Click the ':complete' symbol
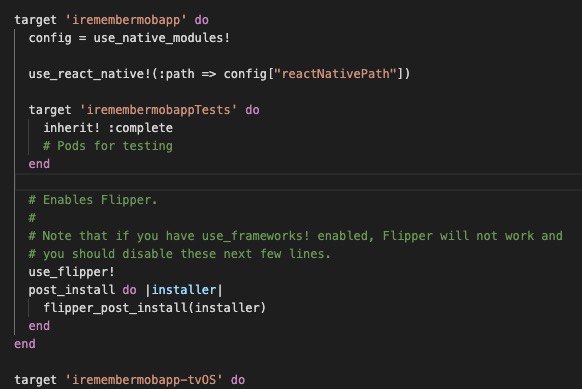Image resolution: width=582 pixels, height=389 pixels. 140,128
